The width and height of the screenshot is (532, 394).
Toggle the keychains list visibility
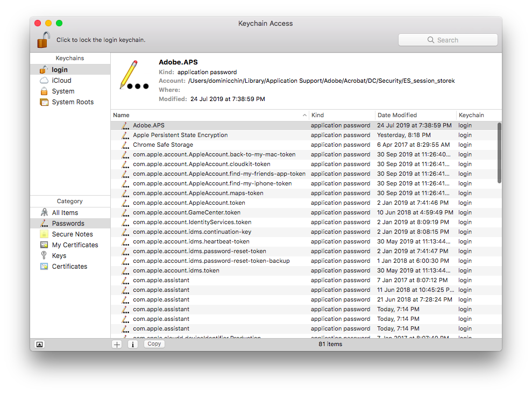(x=39, y=344)
